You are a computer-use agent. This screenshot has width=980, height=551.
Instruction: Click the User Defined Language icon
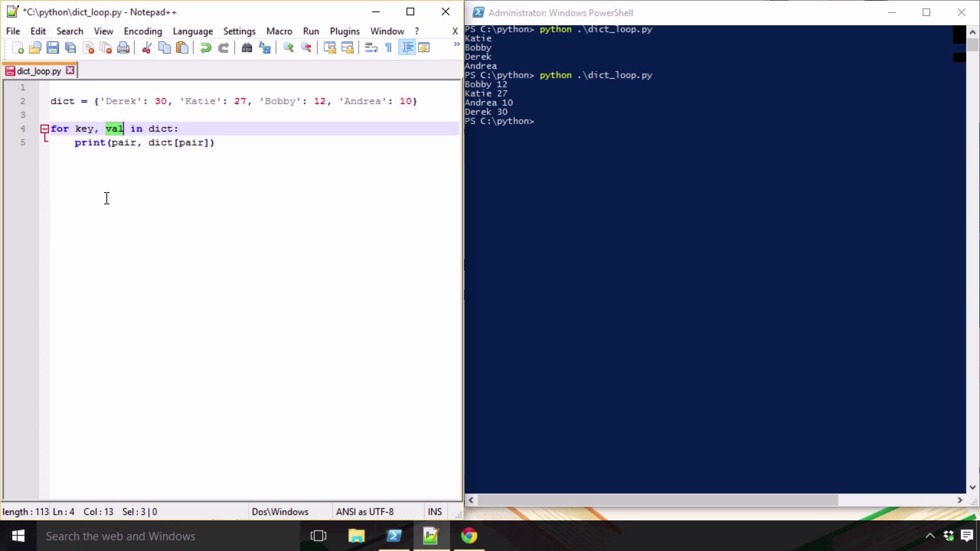point(424,47)
